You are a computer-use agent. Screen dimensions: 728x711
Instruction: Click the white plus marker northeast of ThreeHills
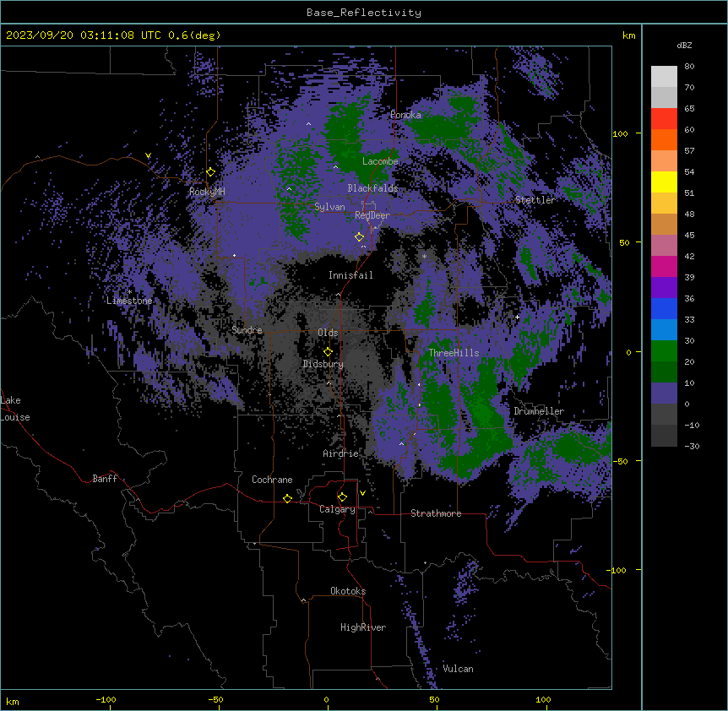517,317
